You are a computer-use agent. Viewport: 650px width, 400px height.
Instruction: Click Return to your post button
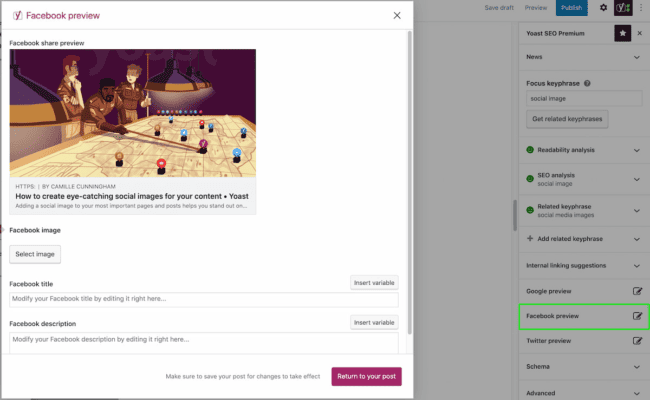(x=367, y=376)
